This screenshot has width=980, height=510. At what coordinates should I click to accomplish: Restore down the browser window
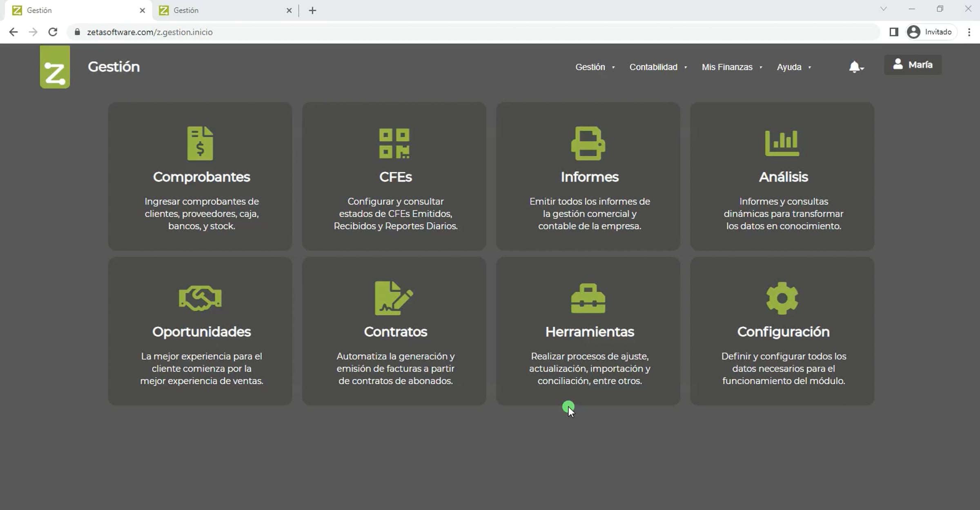(x=940, y=9)
